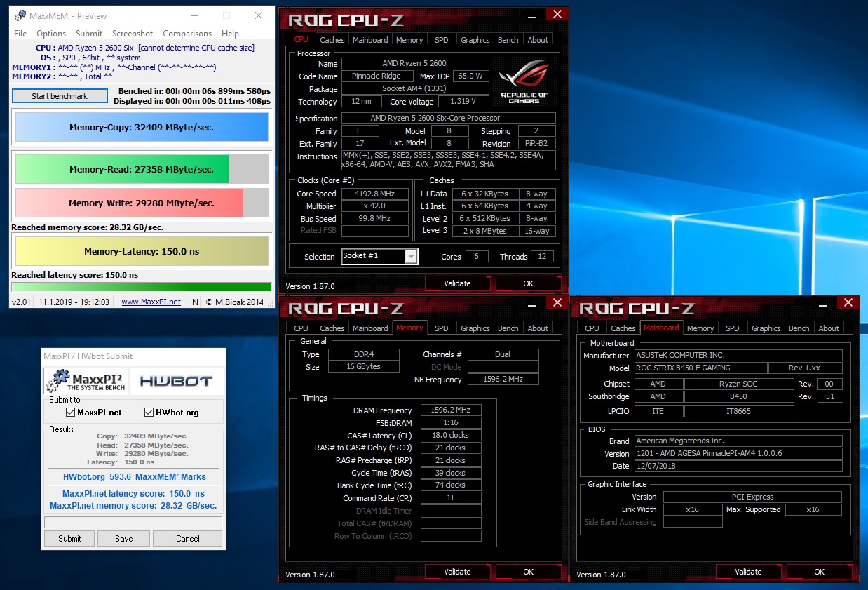868x590 pixels.
Task: Click the blue Memory-Copy result bar
Action: point(142,128)
